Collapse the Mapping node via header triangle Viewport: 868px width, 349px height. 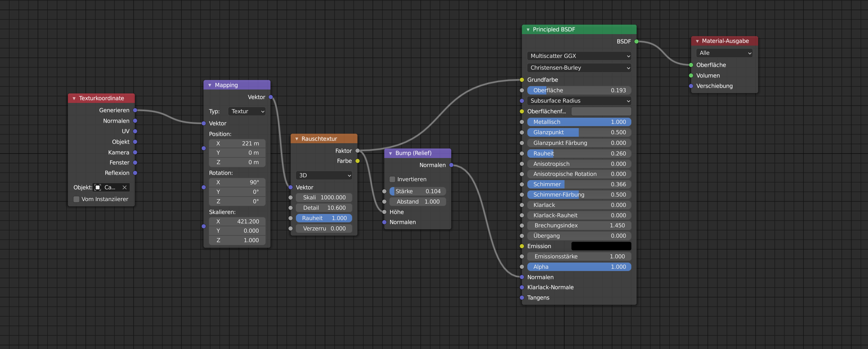[x=210, y=85]
